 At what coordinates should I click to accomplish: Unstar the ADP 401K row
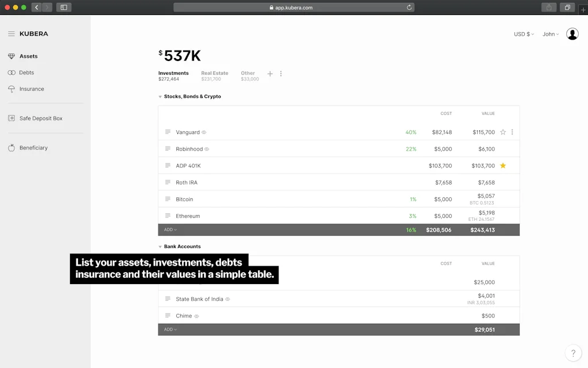(503, 166)
